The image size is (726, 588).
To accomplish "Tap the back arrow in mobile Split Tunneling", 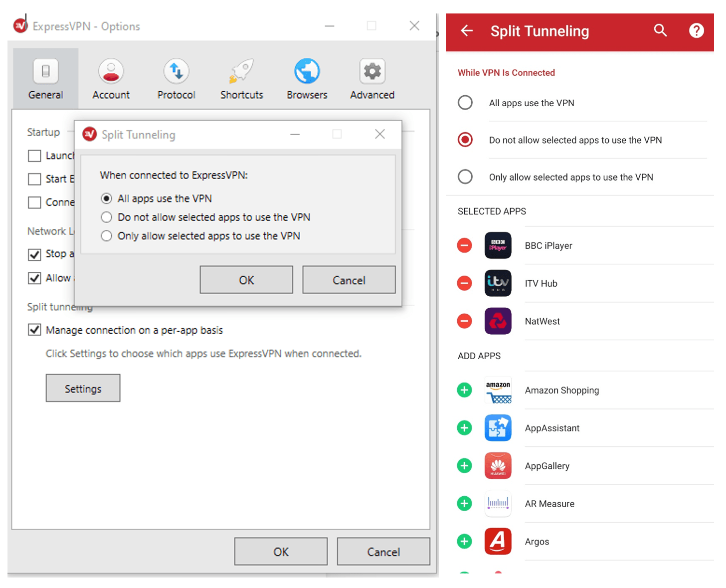I will 467,31.
